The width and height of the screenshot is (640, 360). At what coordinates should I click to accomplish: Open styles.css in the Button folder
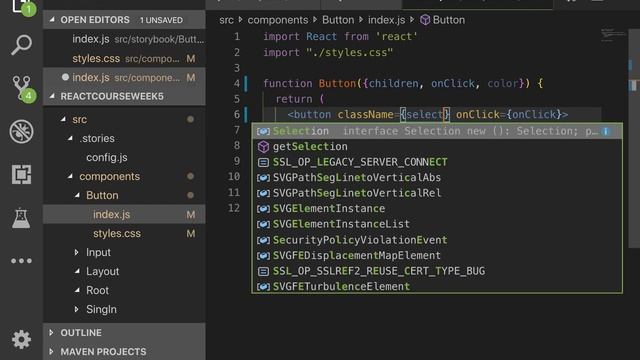[x=124, y=233]
